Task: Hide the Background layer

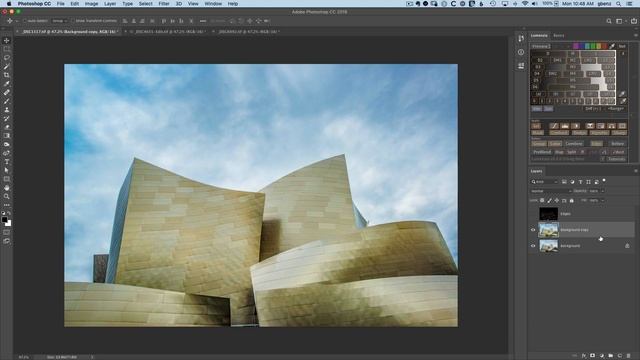Action: point(533,246)
